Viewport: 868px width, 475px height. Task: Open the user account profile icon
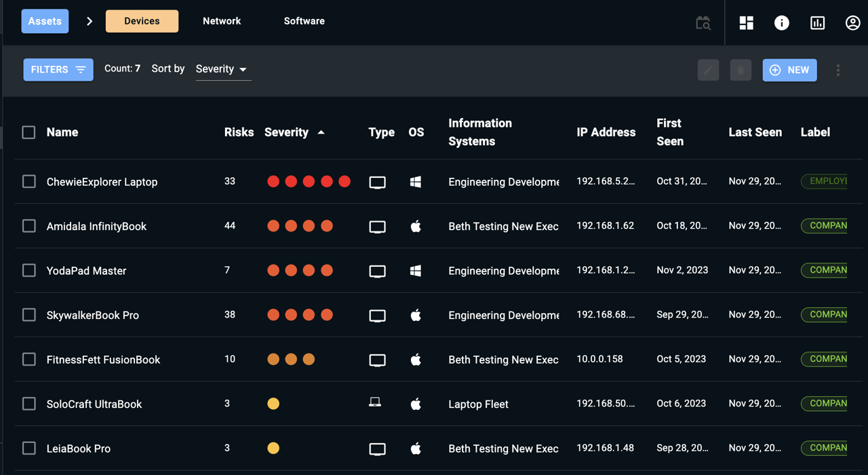click(x=852, y=22)
